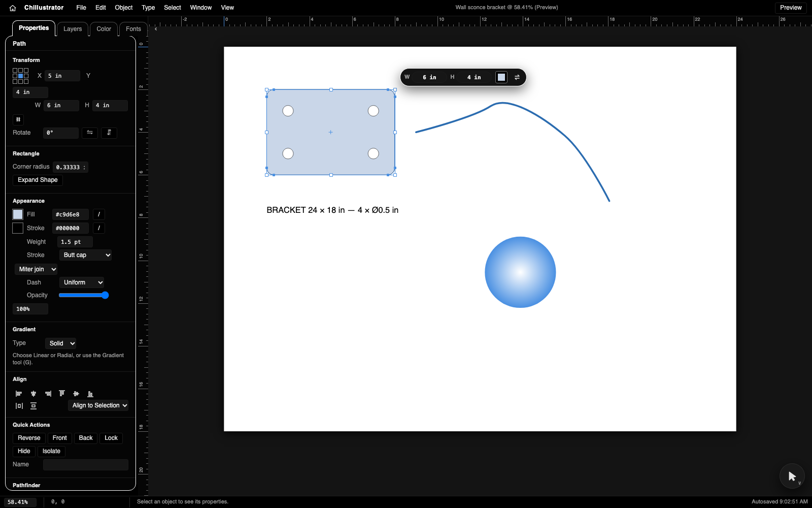
Task: Flip the selection vertically
Action: pos(109,133)
